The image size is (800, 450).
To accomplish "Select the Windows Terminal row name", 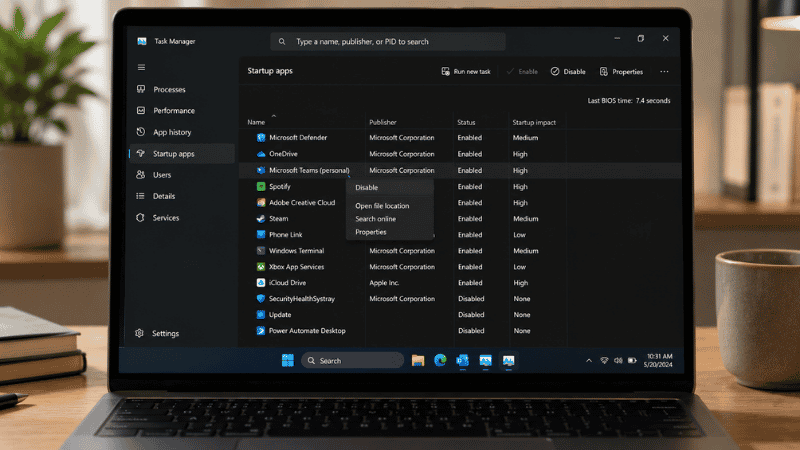I will tap(296, 251).
